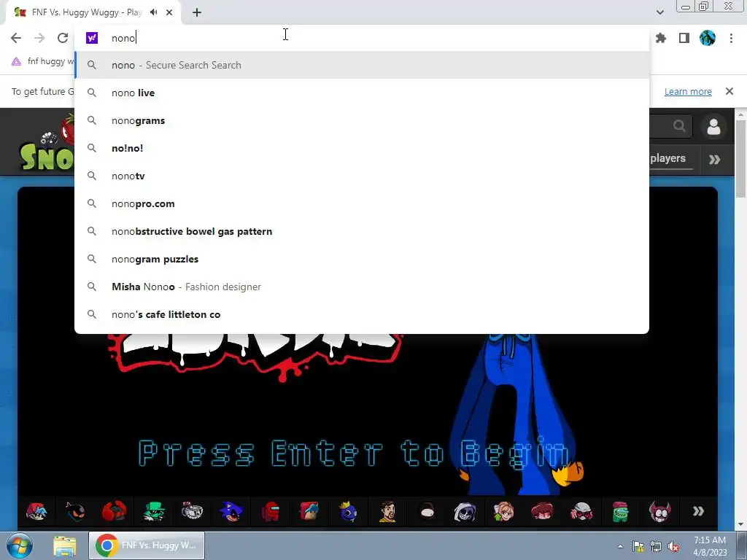Open the Windows Start button
Image resolution: width=747 pixels, height=560 pixels.
pyautogui.click(x=19, y=545)
